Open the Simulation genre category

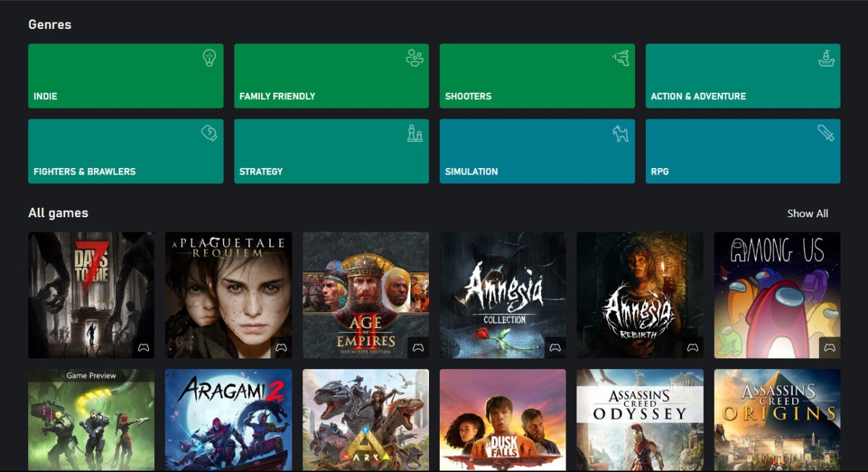click(x=537, y=151)
